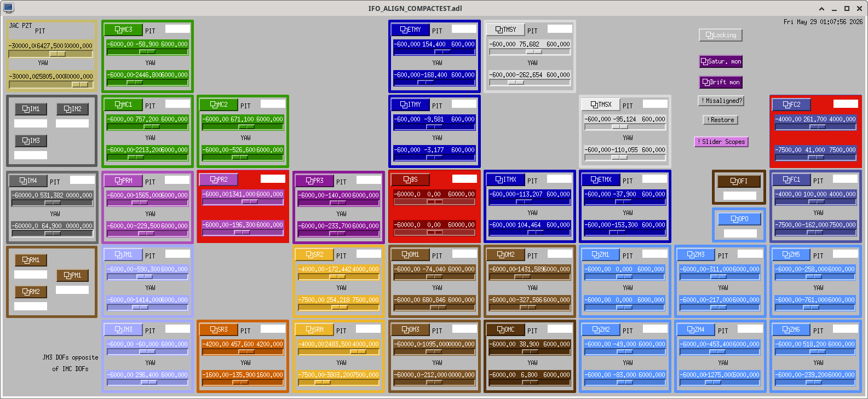
Task: Open the TMSX related display
Action: click(601, 105)
